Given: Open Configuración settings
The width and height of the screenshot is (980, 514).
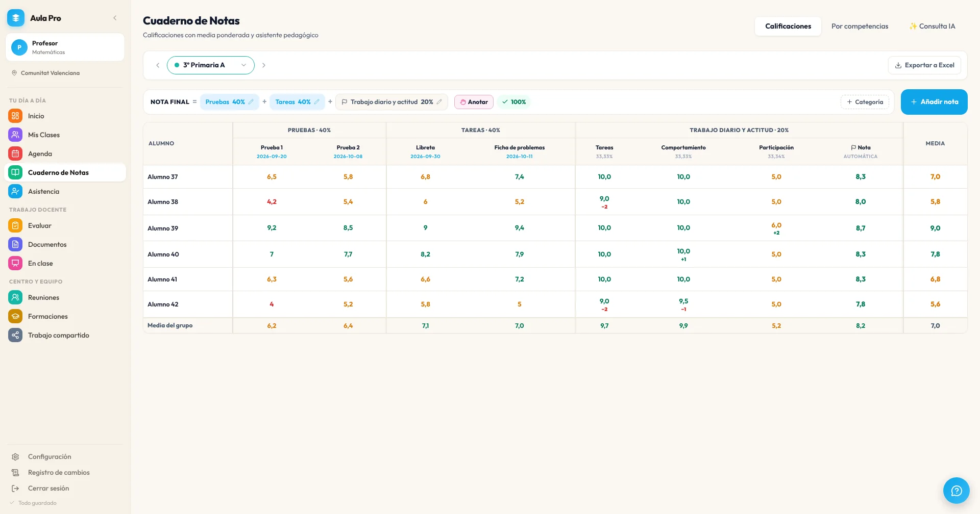Looking at the screenshot, I should (65, 456).
